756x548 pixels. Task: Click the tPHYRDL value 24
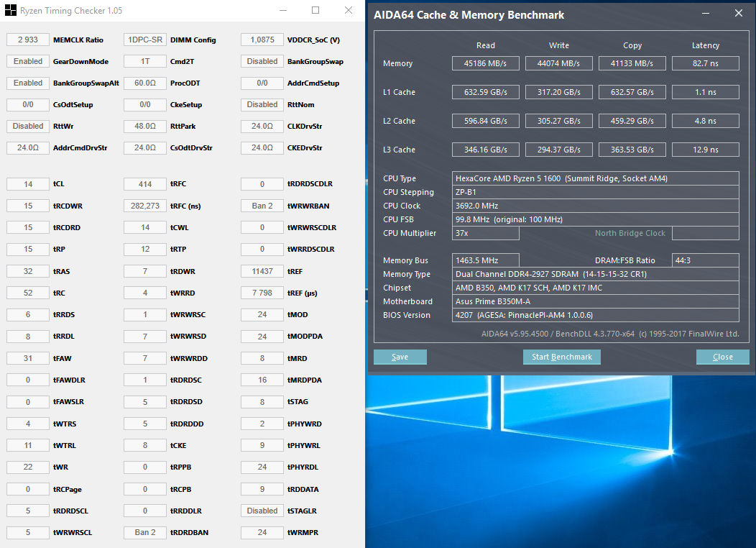pos(262,467)
